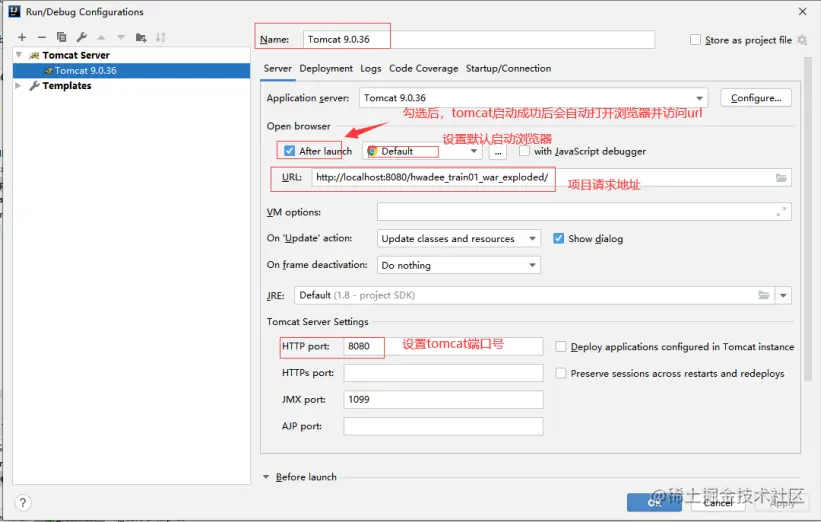Collapse the Tomcat Server tree node
This screenshot has width=821, height=522.
(x=19, y=55)
